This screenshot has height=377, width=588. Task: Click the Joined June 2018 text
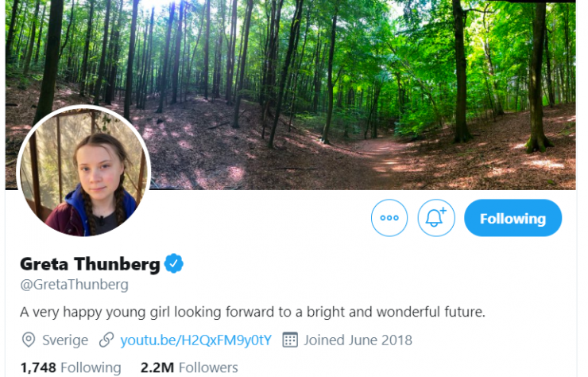(358, 340)
